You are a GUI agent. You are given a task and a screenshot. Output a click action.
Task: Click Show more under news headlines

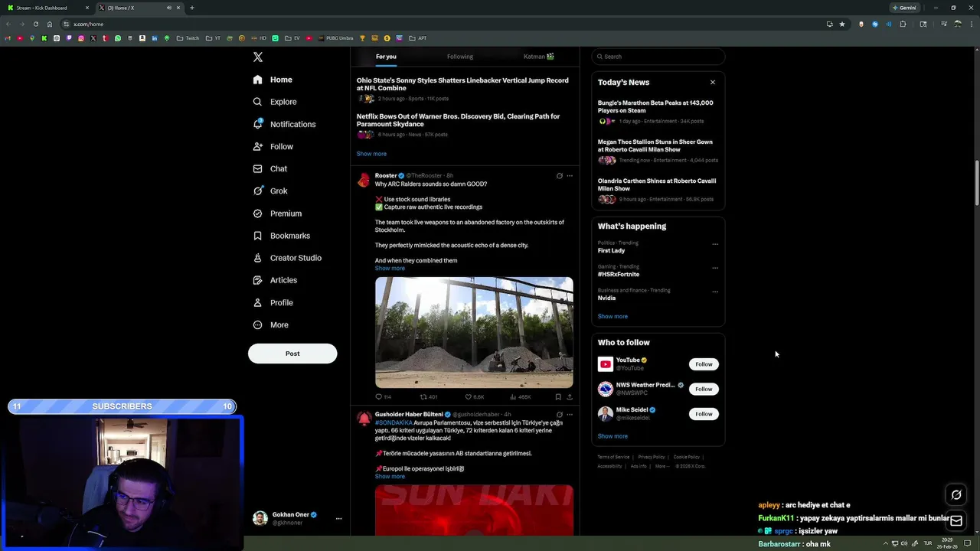coord(371,154)
